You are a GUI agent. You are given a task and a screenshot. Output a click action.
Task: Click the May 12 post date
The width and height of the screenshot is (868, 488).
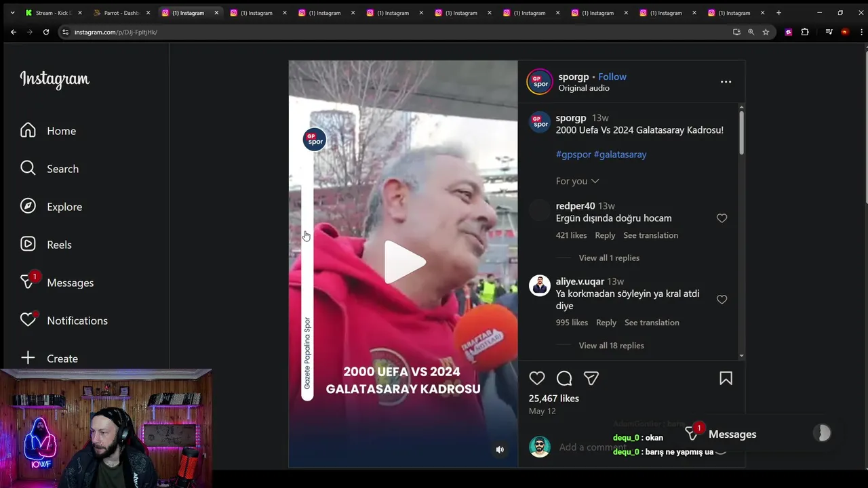(542, 411)
